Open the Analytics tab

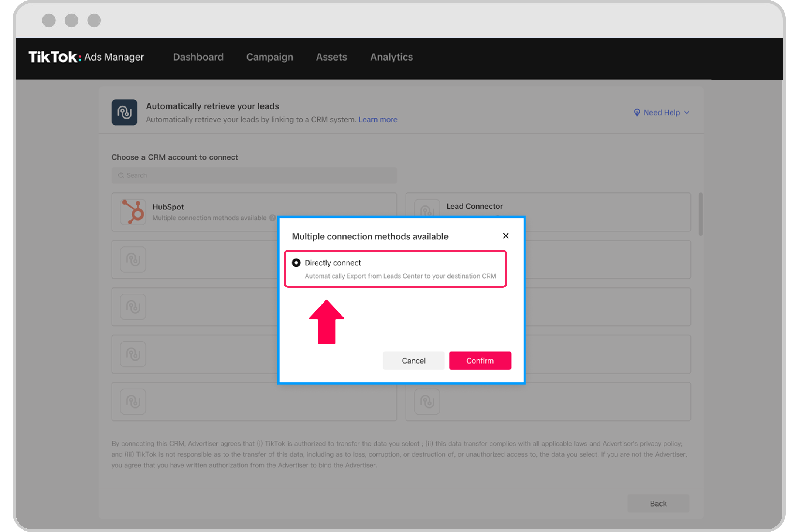click(392, 57)
